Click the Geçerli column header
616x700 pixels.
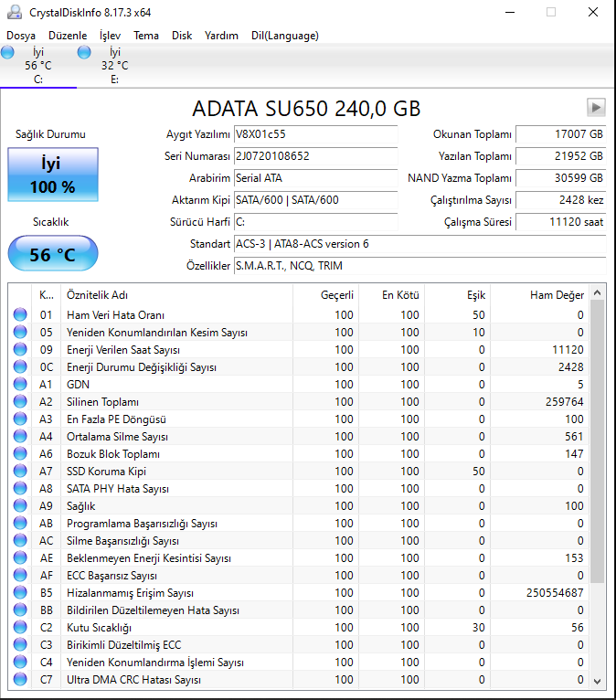(326, 295)
